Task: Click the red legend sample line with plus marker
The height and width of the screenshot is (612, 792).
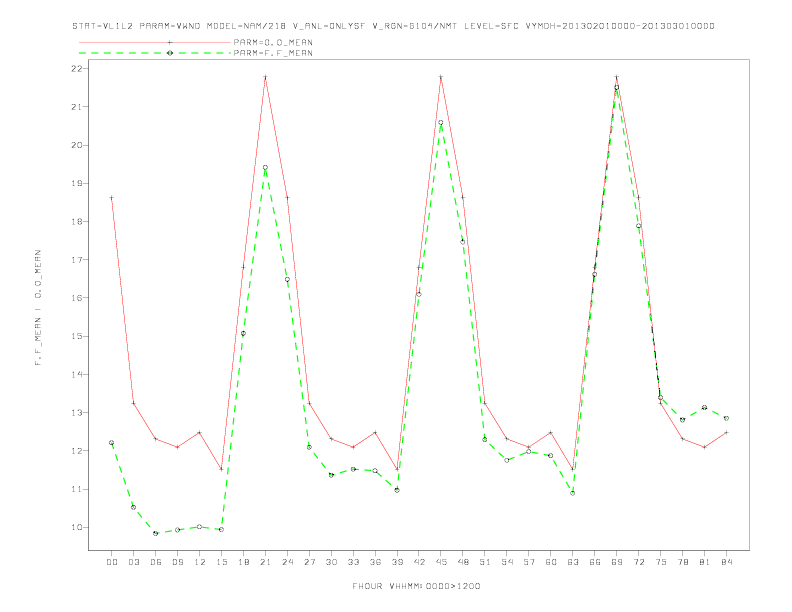Action: coord(155,42)
